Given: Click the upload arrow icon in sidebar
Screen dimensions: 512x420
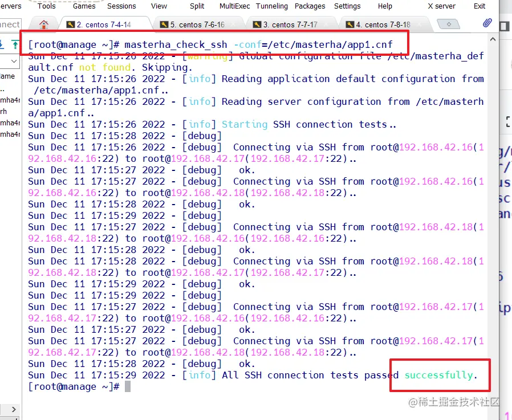Looking at the screenshot, I should click(15, 44).
